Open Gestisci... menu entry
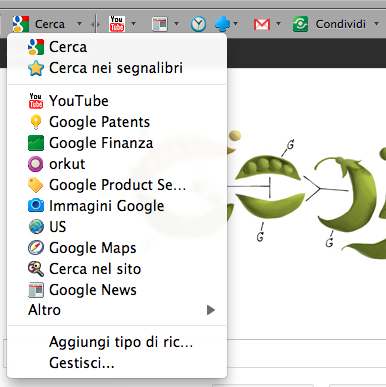Image resolution: width=386 pixels, height=387 pixels. [117, 363]
